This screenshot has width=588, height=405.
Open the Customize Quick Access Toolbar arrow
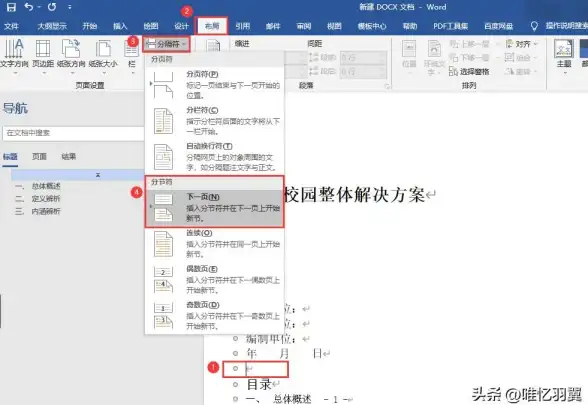(70, 7)
